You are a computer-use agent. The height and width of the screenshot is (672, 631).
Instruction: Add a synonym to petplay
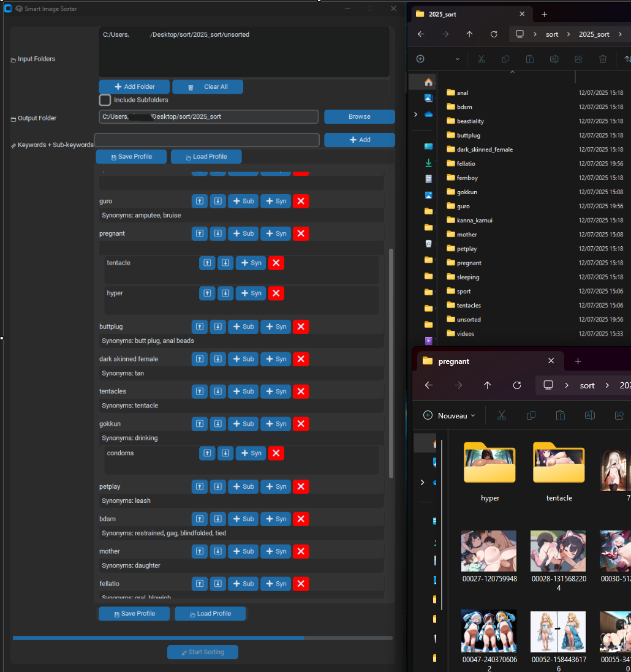276,486
